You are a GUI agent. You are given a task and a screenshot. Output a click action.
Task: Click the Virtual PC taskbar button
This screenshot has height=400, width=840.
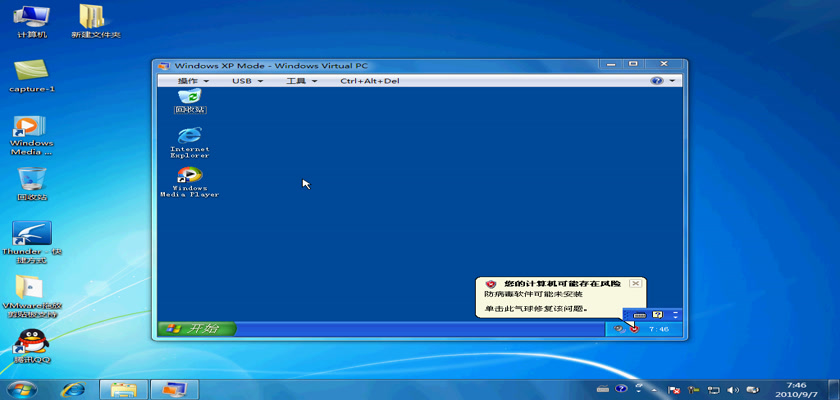pos(175,388)
